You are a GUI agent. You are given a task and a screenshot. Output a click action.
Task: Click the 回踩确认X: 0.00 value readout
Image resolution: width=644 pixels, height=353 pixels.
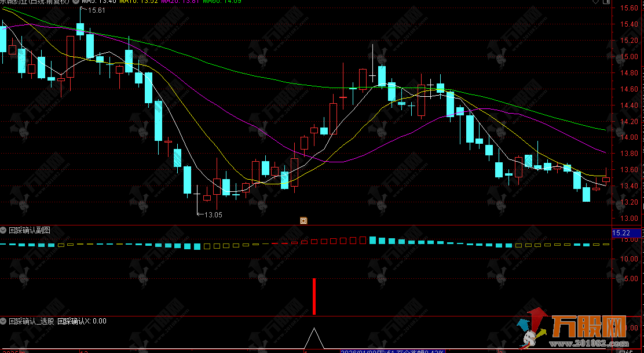(82, 321)
